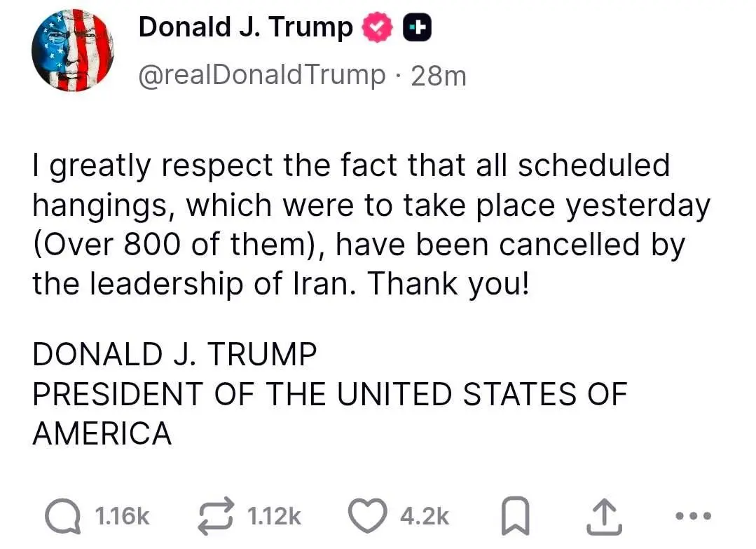
Task: Select the post author's display name
Action: tap(245, 26)
